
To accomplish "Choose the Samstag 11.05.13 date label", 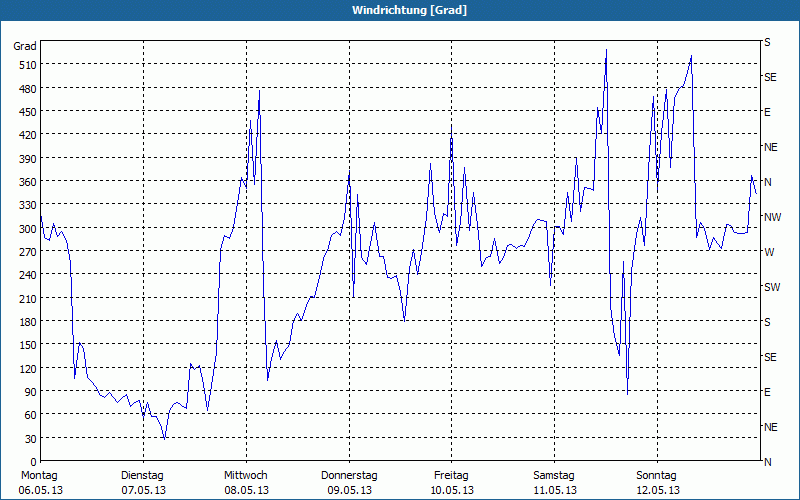I will tap(554, 482).
